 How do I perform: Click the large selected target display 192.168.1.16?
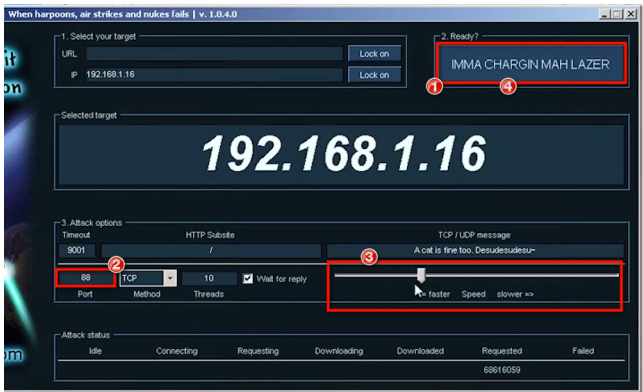tap(342, 154)
